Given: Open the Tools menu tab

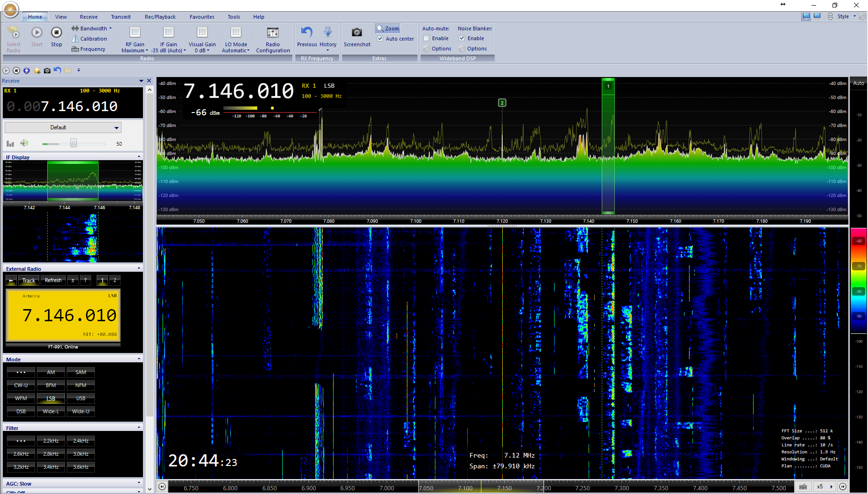Looking at the screenshot, I should (x=234, y=17).
